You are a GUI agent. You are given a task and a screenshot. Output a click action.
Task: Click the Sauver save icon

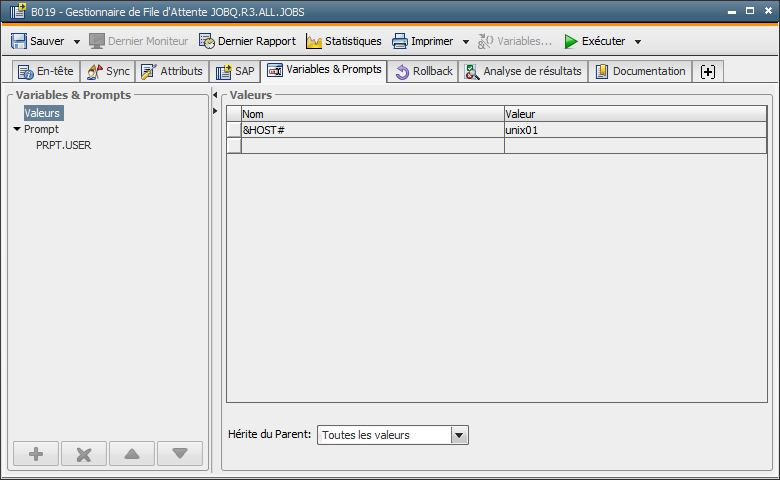point(19,41)
